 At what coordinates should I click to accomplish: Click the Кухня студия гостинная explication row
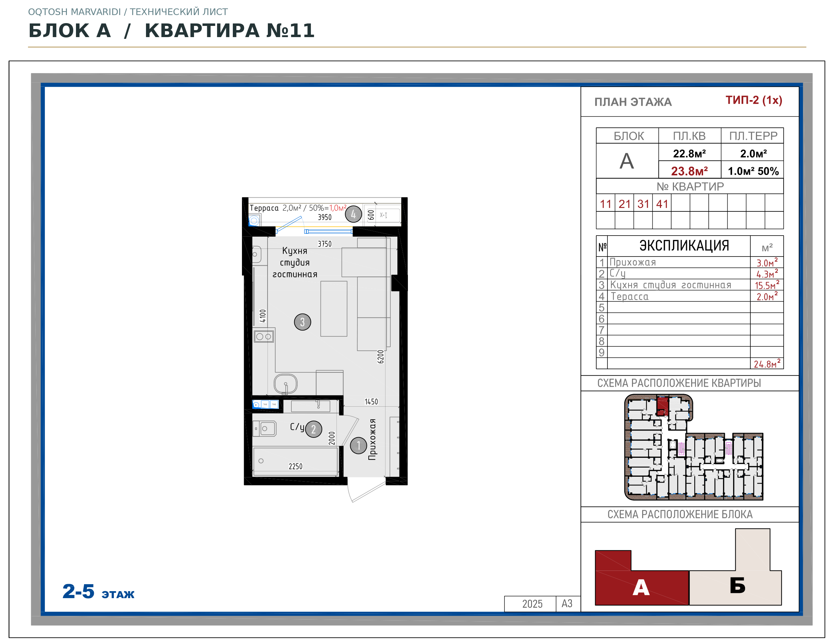coord(690,285)
